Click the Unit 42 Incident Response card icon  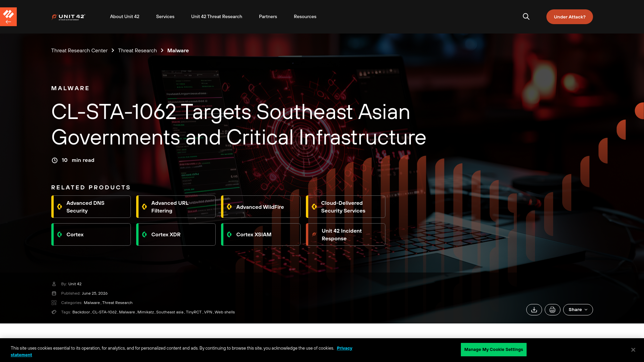pyautogui.click(x=314, y=235)
